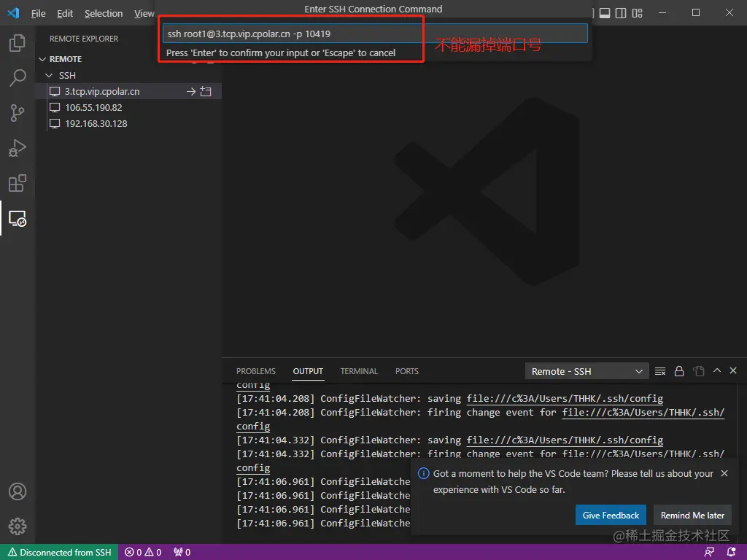Toggle output scroll lock

click(679, 371)
